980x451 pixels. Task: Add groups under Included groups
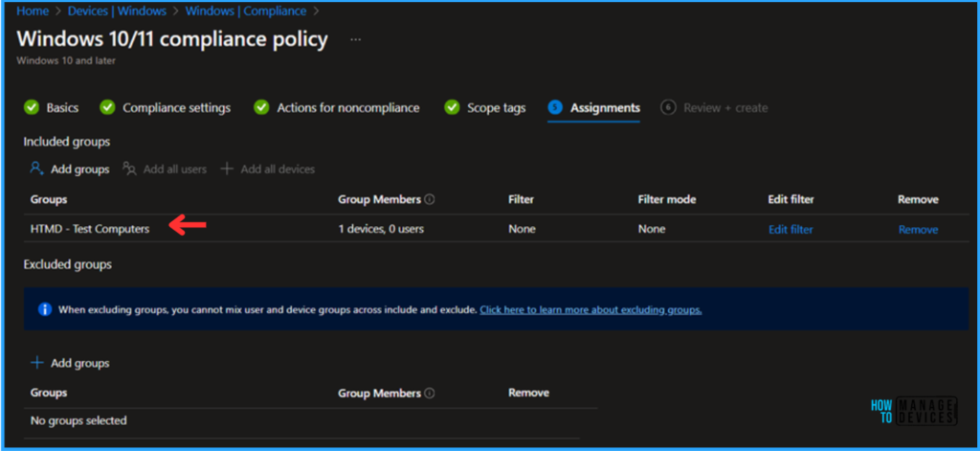(x=80, y=169)
